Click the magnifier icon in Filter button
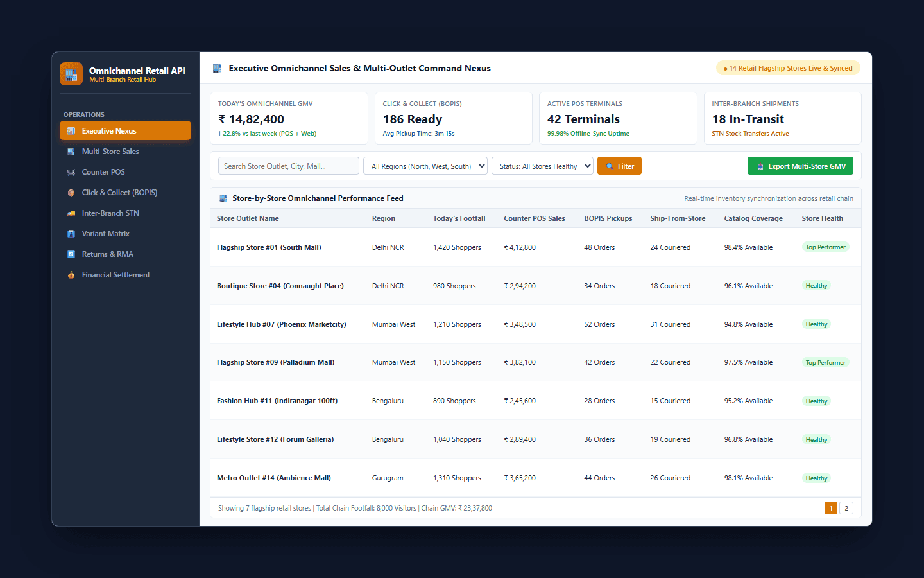 click(610, 166)
